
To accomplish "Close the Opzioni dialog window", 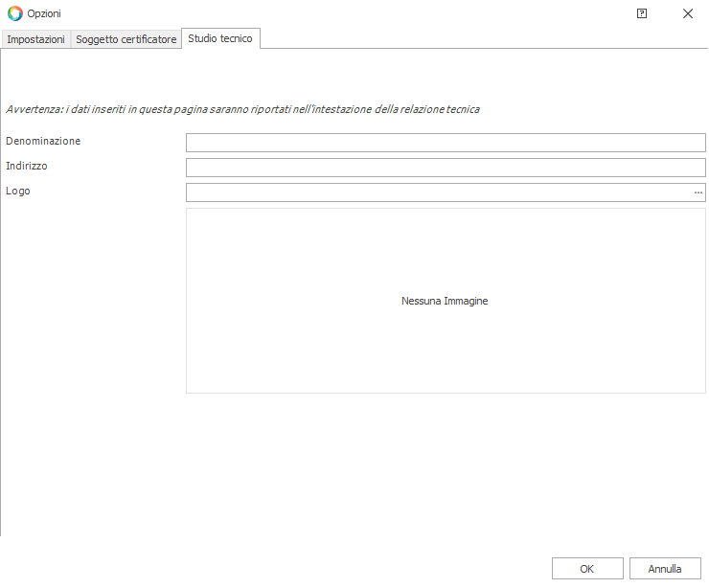I will coord(687,13).
